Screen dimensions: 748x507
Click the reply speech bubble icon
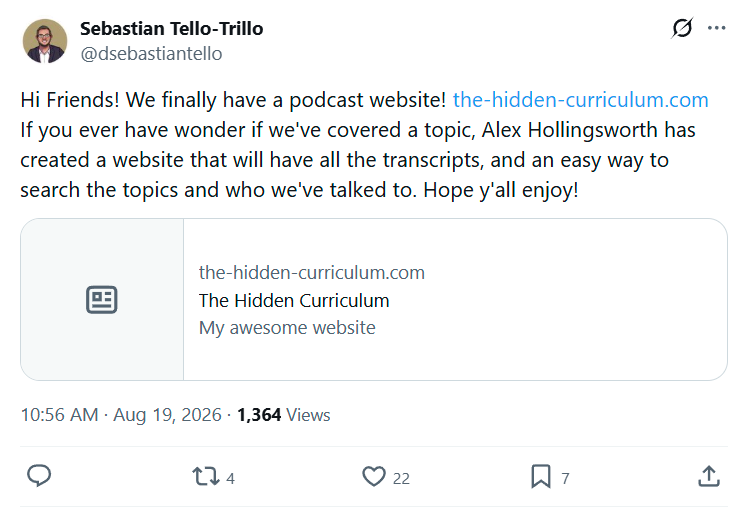point(39,476)
